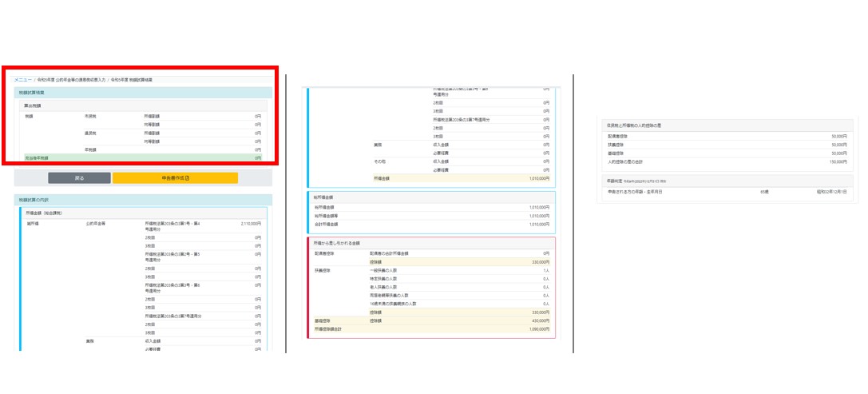Click the 特定扶養の人数 row label
868x394 pixels.
point(383,279)
